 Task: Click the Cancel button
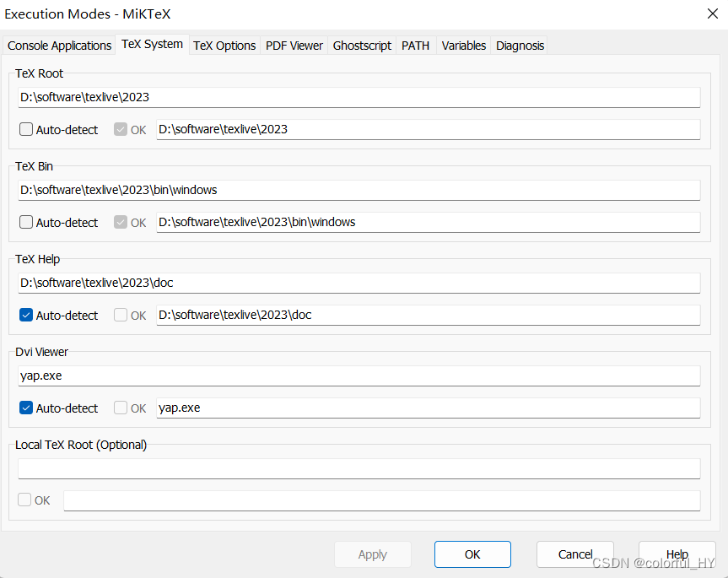pos(574,554)
